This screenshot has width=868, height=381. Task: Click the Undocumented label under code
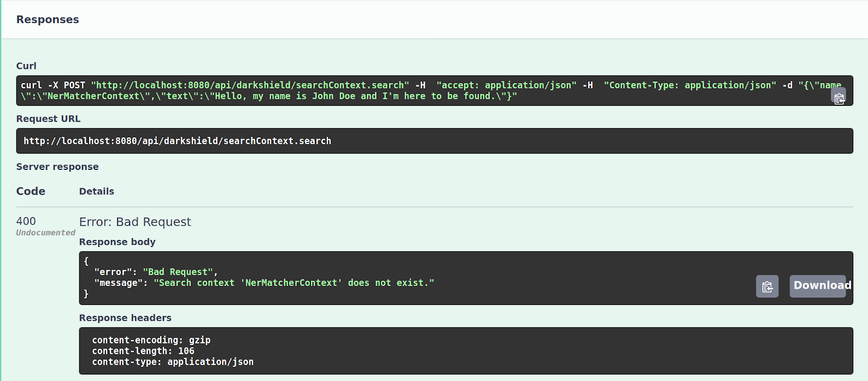pos(46,233)
